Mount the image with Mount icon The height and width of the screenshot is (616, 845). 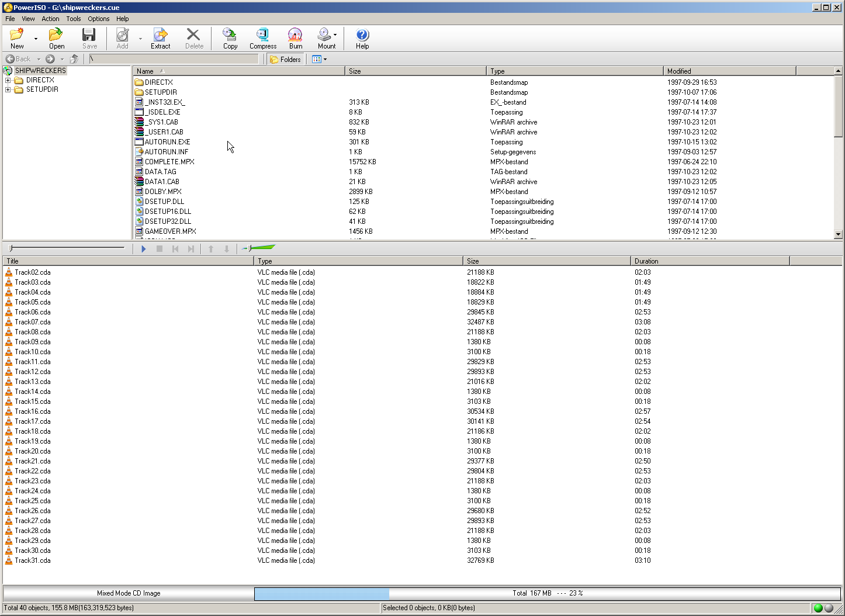pos(325,39)
